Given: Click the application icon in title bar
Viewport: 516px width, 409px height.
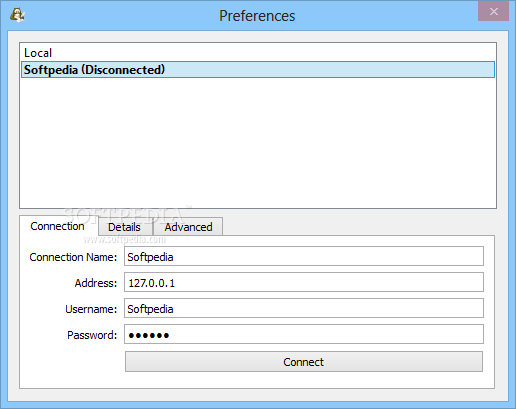Looking at the screenshot, I should pos(17,15).
